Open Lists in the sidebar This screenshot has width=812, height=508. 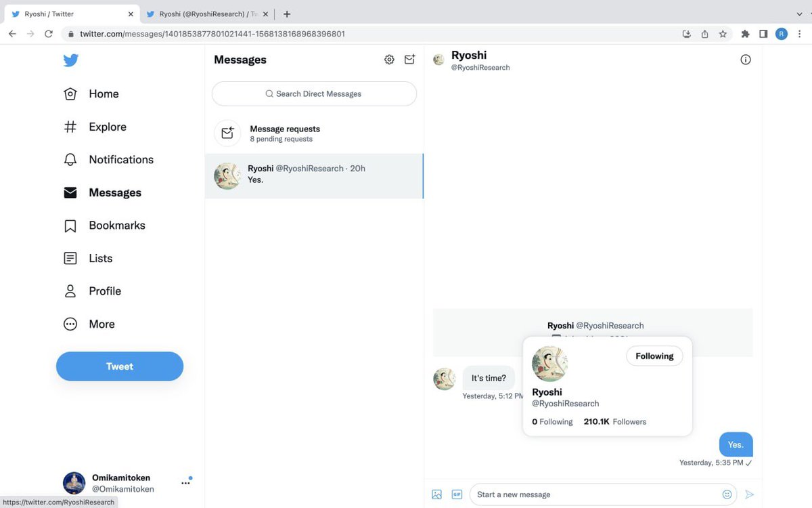[x=88, y=258]
